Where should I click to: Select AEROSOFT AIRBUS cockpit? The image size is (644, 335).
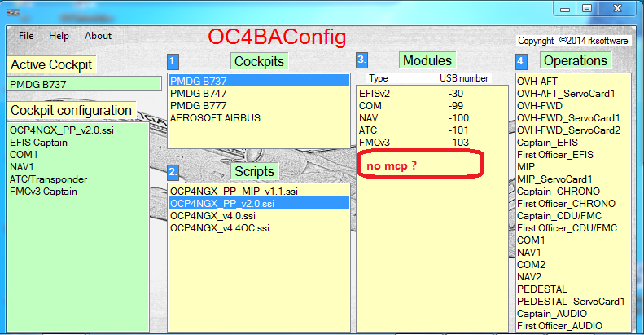[215, 117]
